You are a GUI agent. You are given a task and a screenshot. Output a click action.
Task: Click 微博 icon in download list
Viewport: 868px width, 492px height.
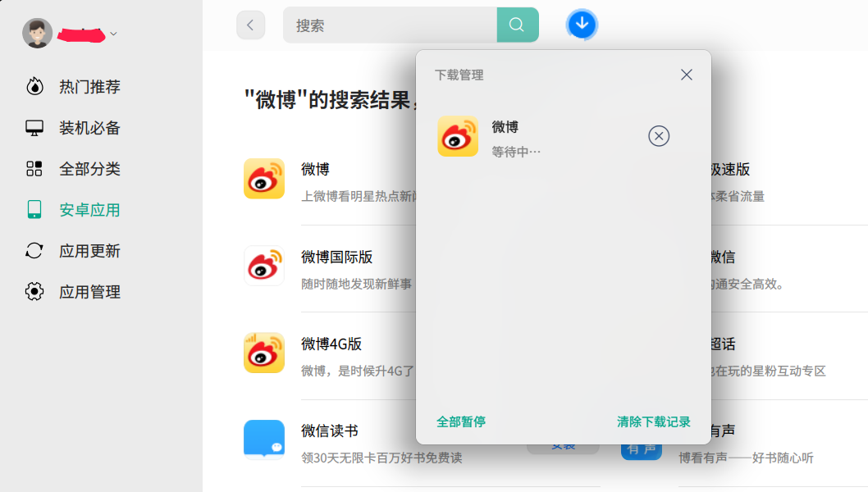[x=458, y=136]
